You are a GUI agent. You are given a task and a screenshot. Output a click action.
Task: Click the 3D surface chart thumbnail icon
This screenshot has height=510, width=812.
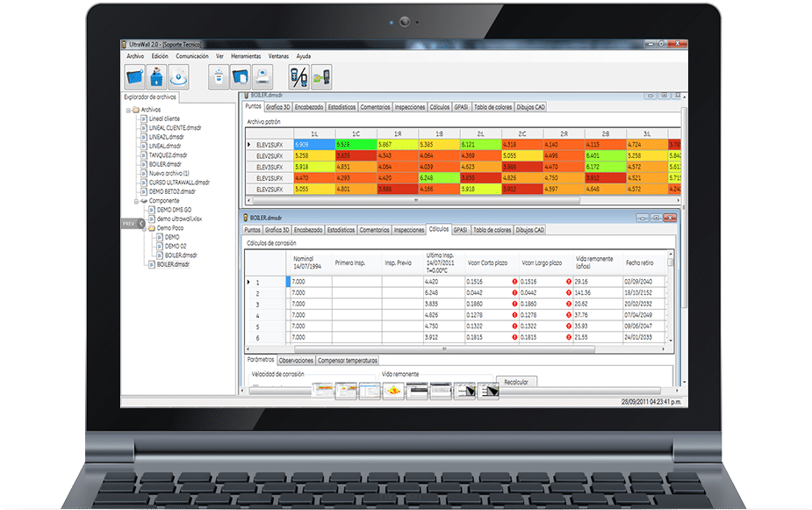(392, 391)
